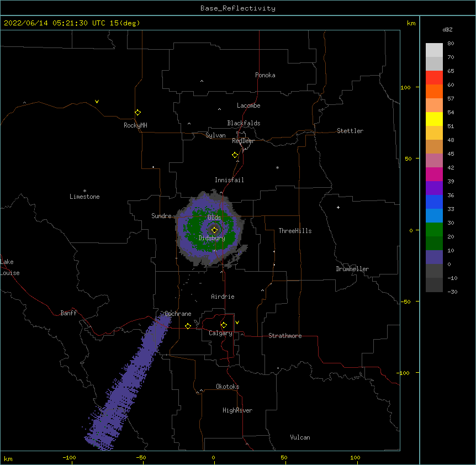This screenshot has height=465, width=476.
Task: Click the Strathmore label
Action: 285,336
